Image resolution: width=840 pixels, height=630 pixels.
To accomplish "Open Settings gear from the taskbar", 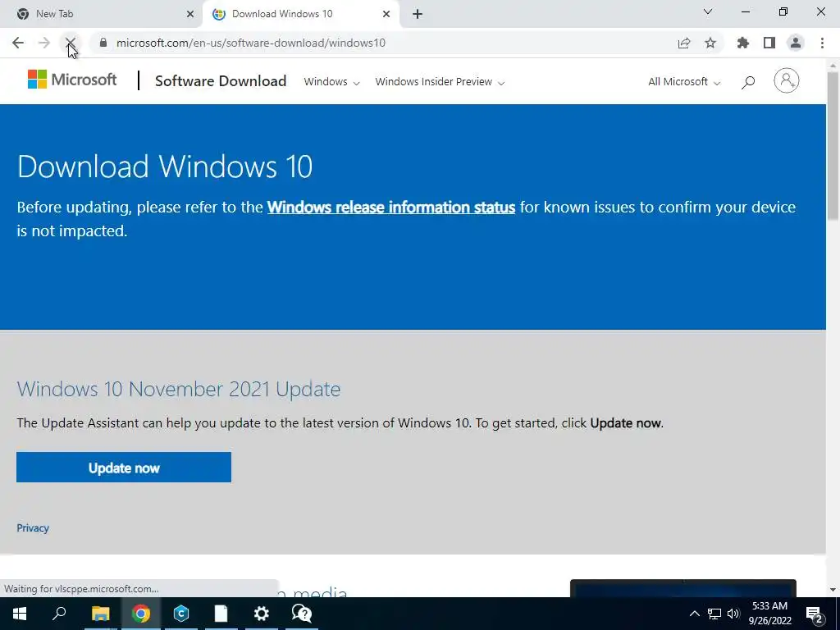I will tap(262, 614).
